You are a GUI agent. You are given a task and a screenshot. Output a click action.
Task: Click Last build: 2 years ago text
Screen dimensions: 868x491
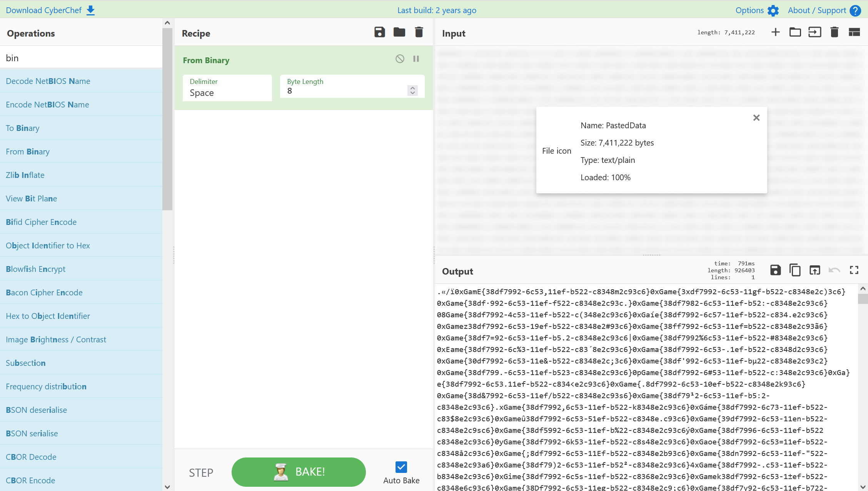(x=437, y=10)
